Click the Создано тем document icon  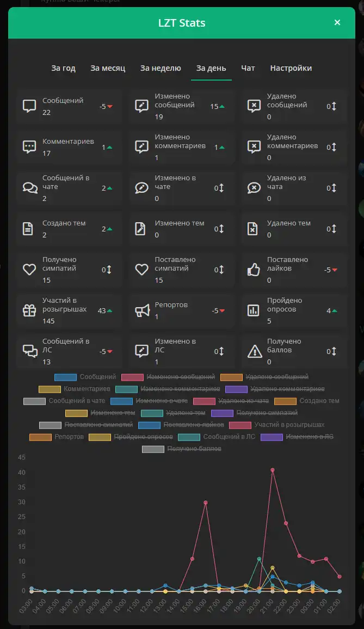(28, 229)
